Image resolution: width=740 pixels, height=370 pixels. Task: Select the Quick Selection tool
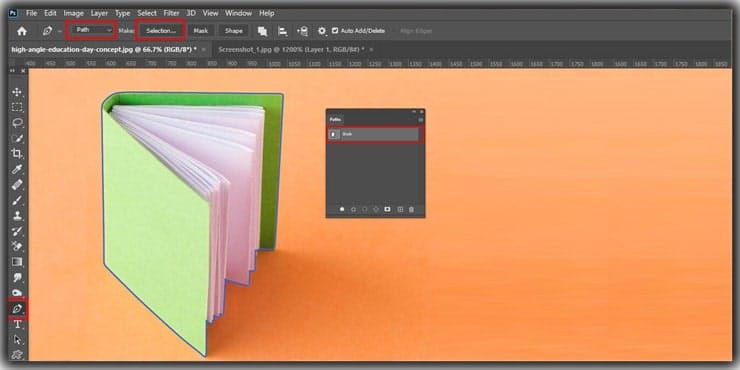tap(17, 138)
